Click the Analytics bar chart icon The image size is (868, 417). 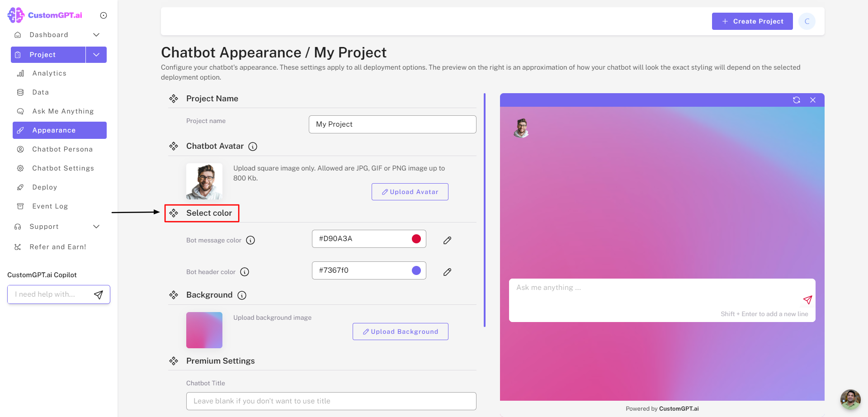(20, 73)
